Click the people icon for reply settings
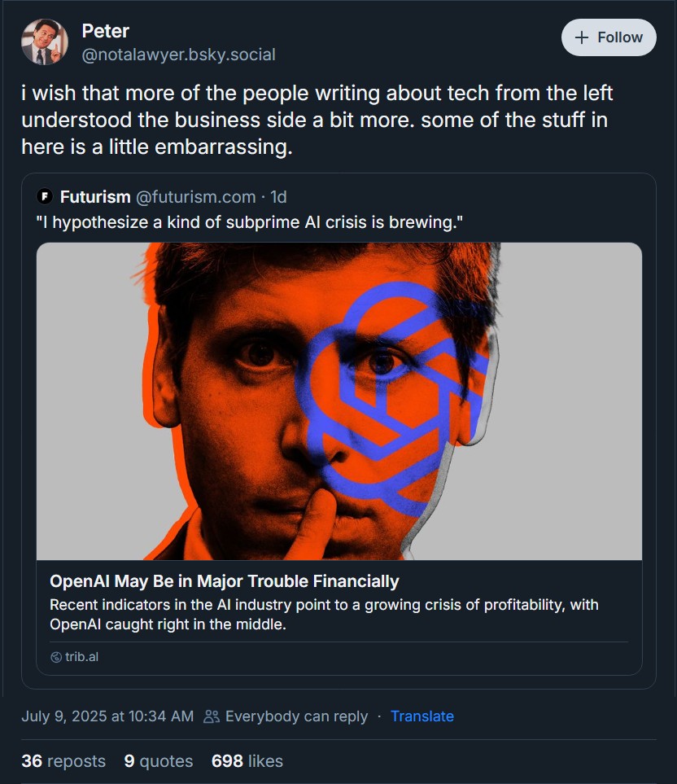This screenshot has width=677, height=784. tap(212, 716)
